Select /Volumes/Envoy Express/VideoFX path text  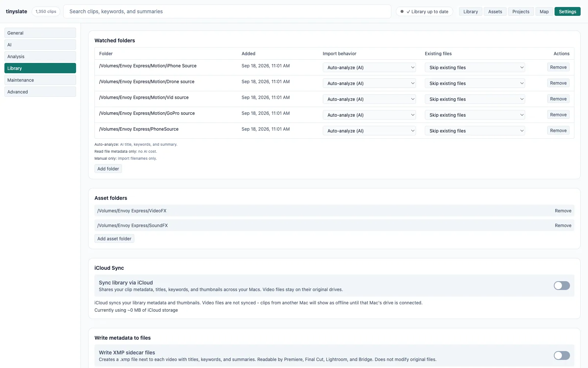tap(132, 211)
